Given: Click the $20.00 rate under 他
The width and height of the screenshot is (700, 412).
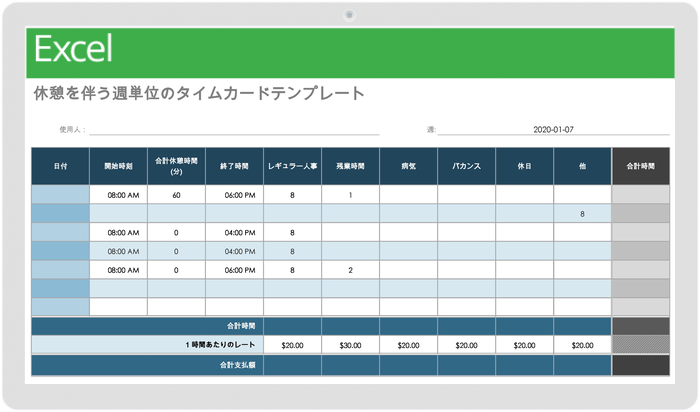Looking at the screenshot, I should [583, 345].
